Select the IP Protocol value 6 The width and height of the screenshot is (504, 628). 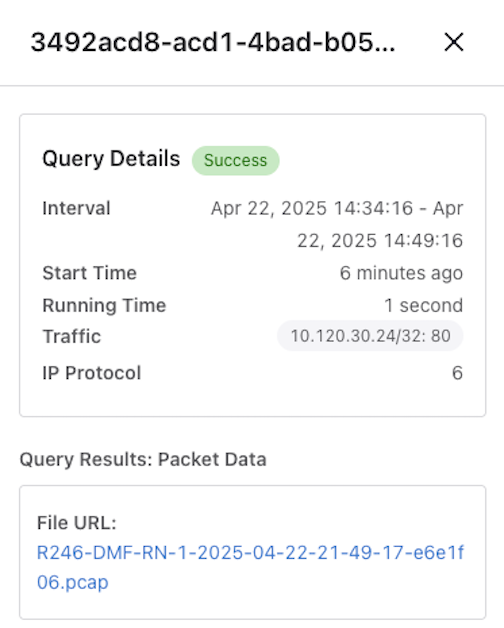(458, 373)
